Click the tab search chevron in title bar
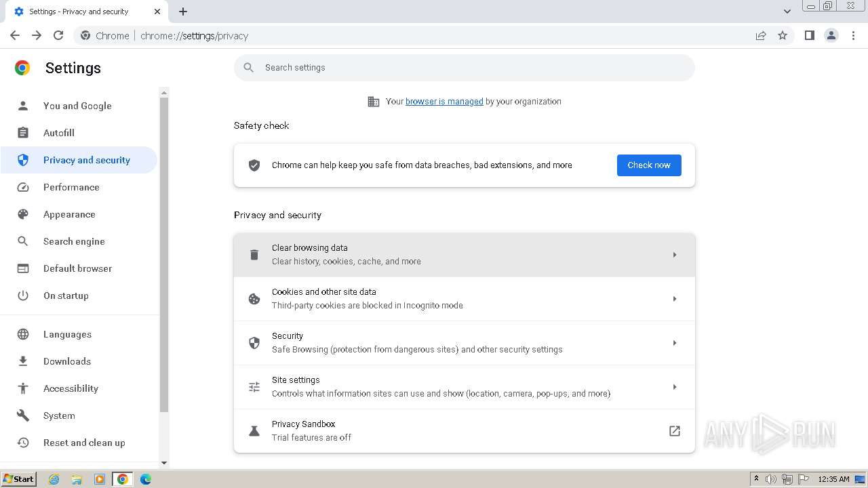Image resolution: width=868 pixels, height=488 pixels. [x=787, y=12]
